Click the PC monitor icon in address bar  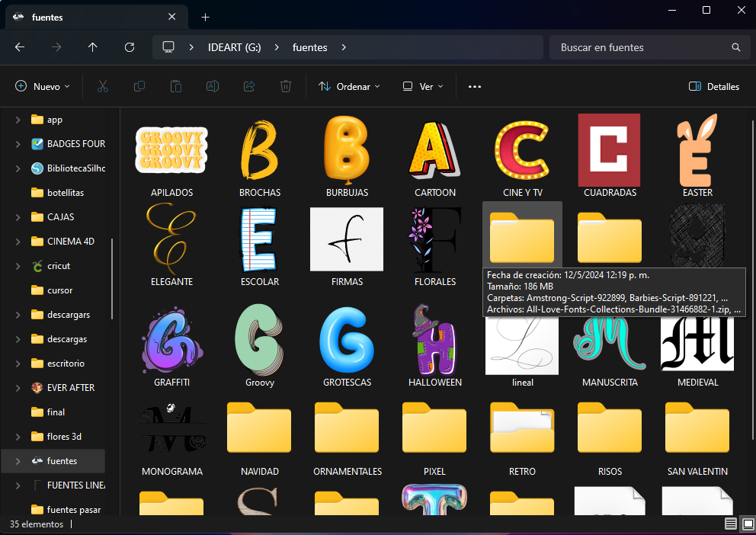point(168,47)
